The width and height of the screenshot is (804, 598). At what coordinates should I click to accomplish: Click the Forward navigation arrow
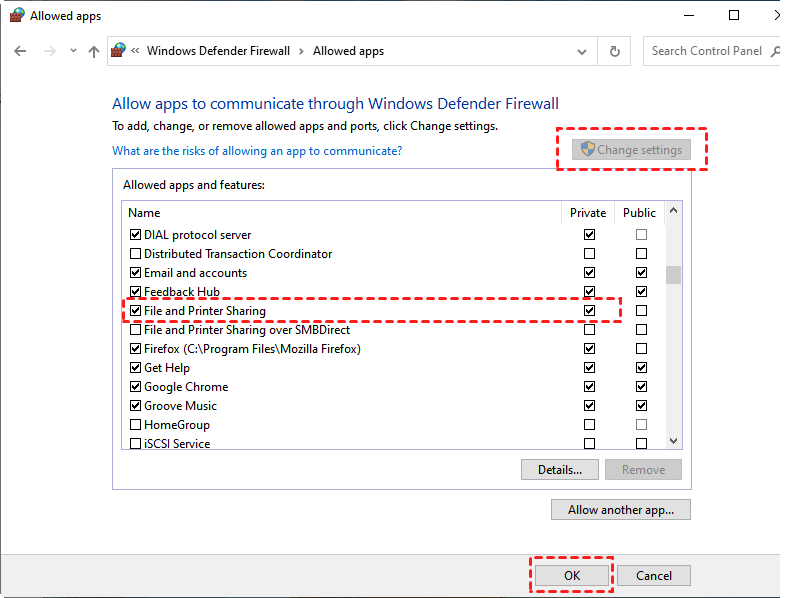pos(49,51)
